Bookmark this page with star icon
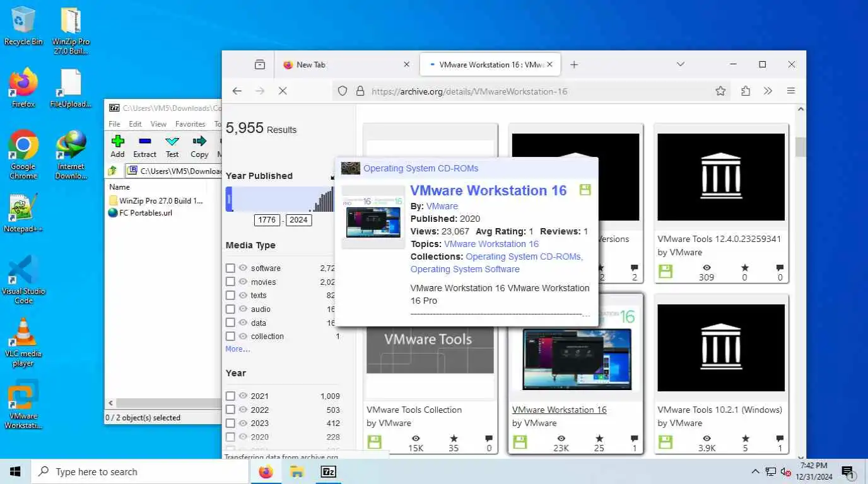868x484 pixels. click(x=720, y=91)
